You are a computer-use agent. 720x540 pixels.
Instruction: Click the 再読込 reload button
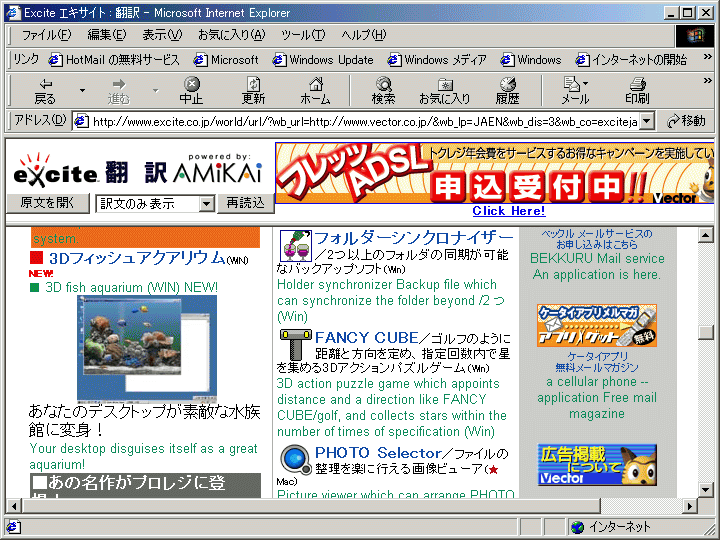246,203
